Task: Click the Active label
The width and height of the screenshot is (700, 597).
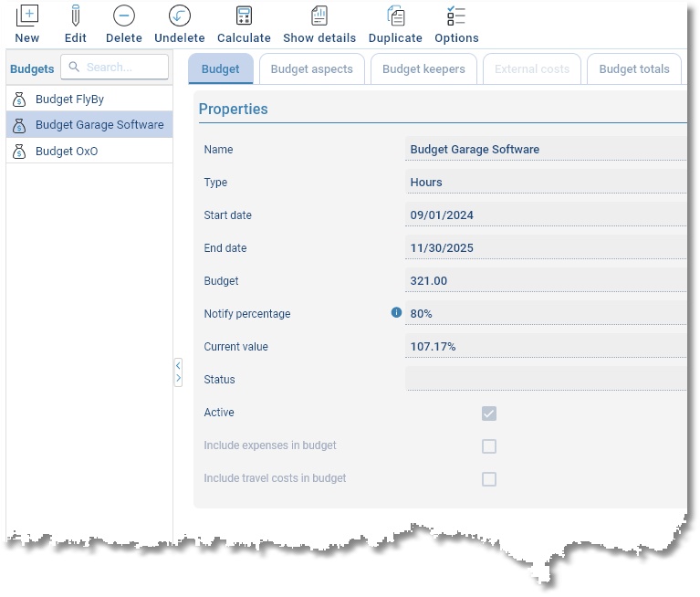Action: point(219,412)
